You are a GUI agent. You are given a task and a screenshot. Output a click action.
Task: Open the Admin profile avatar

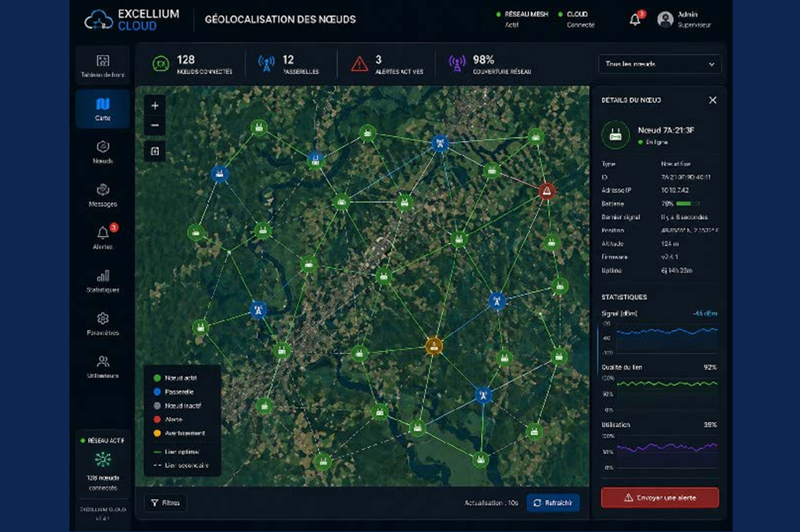[x=664, y=19]
